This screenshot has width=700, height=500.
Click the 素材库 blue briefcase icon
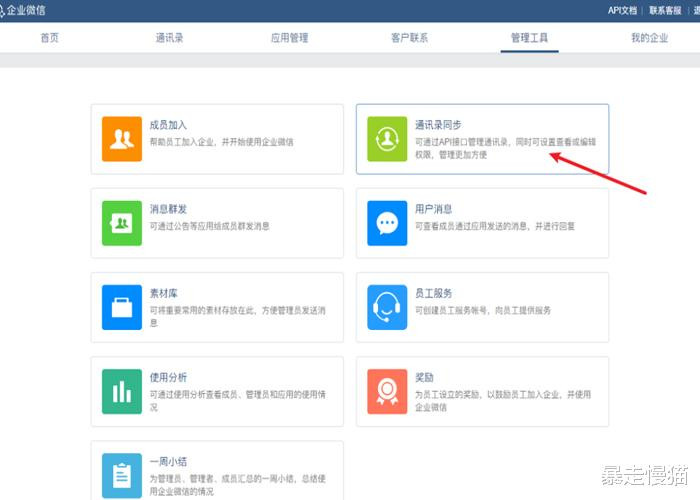point(122,307)
